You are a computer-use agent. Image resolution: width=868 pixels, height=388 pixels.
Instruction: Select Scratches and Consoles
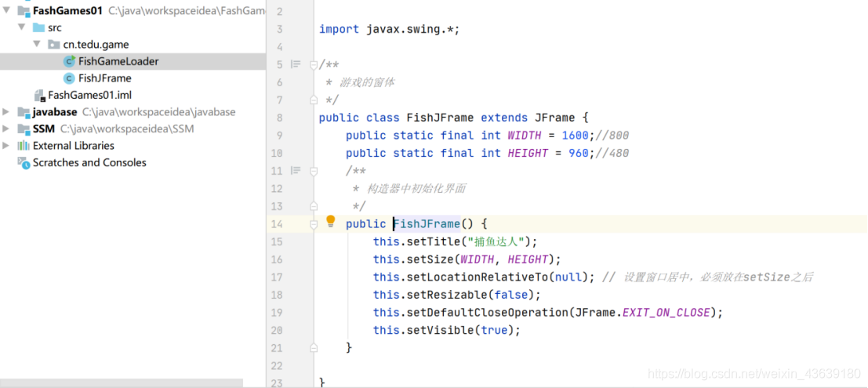[x=89, y=163]
